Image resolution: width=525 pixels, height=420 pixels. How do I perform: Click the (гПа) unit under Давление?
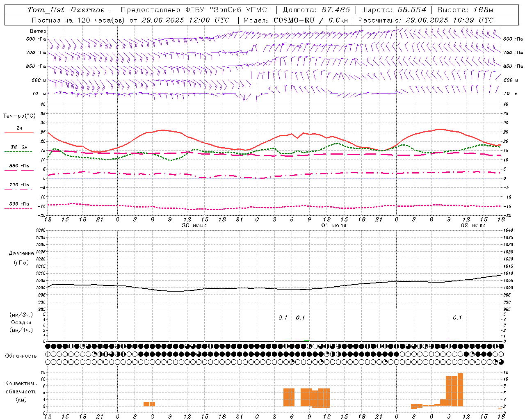point(21,263)
